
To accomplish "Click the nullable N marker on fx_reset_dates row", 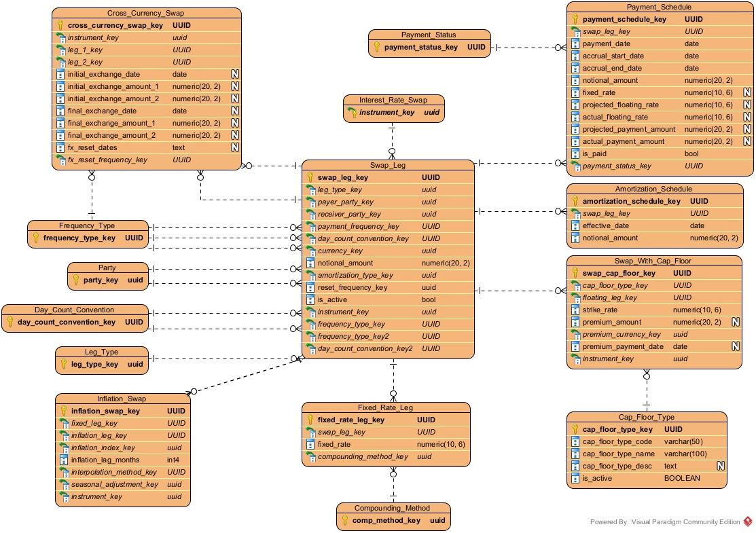I will coord(235,147).
